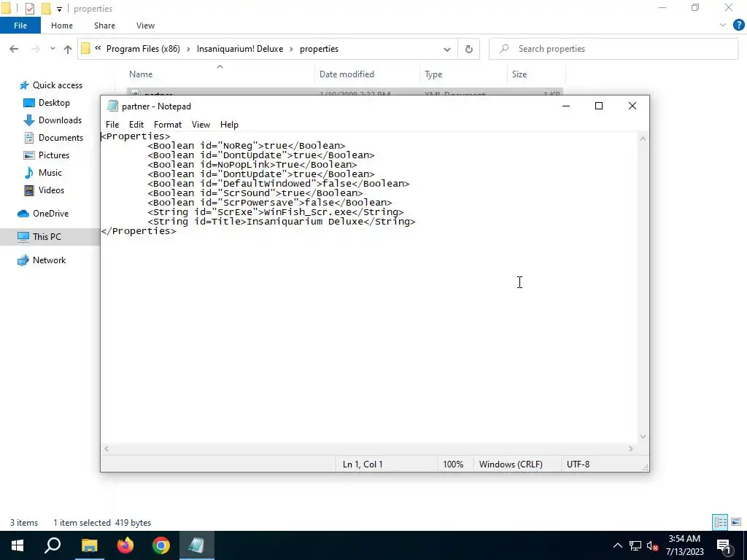
Task: Click the Notepad taskbar icon
Action: click(197, 545)
